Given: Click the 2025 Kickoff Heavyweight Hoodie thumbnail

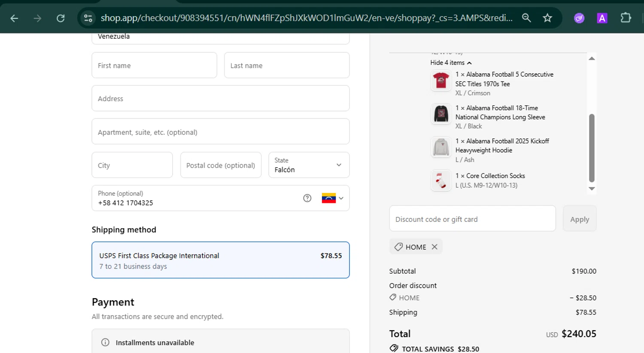Looking at the screenshot, I should tap(441, 147).
